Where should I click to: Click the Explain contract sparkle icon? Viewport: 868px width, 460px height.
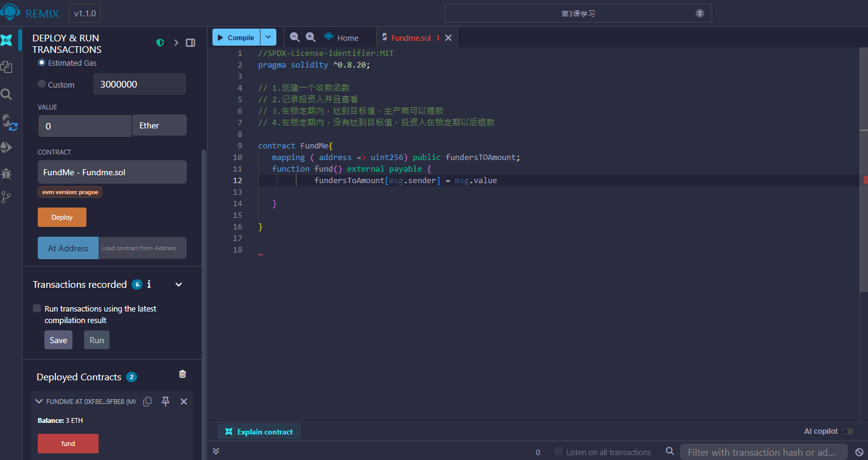(x=229, y=432)
